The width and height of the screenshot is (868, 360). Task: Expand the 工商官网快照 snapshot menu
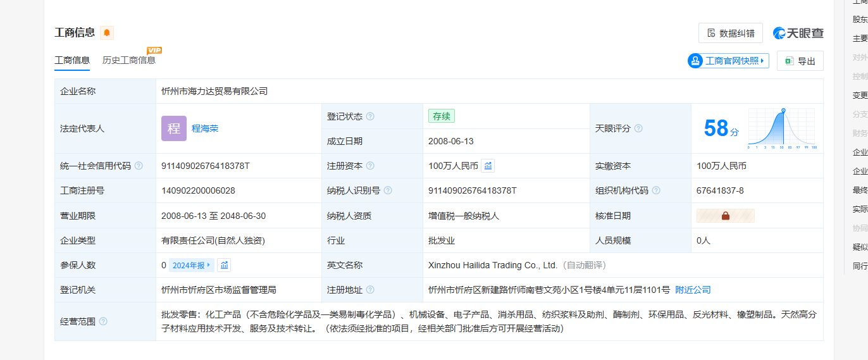pos(728,61)
